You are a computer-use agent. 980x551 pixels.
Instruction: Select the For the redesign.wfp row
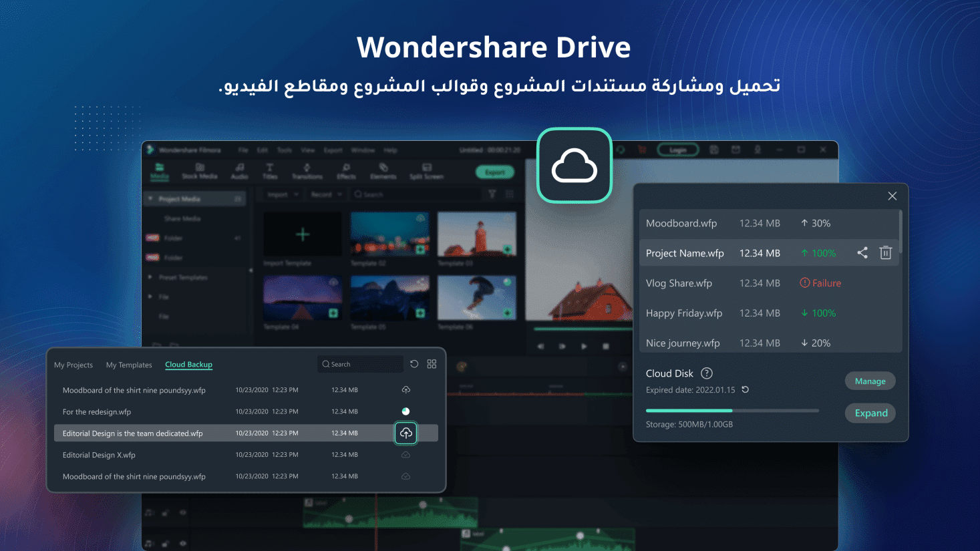pos(246,411)
